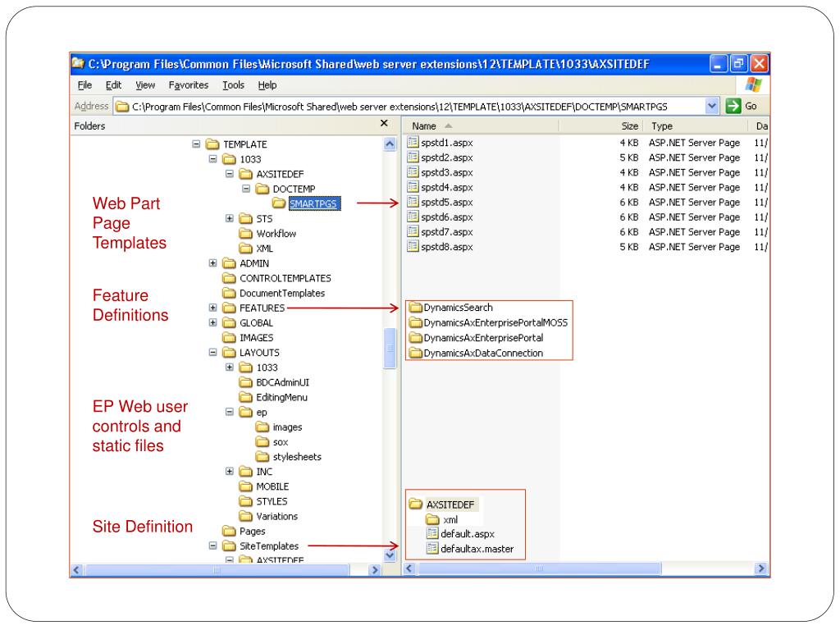840x630 pixels.
Task: Click the stylesheets folder icon
Action: click(262, 456)
